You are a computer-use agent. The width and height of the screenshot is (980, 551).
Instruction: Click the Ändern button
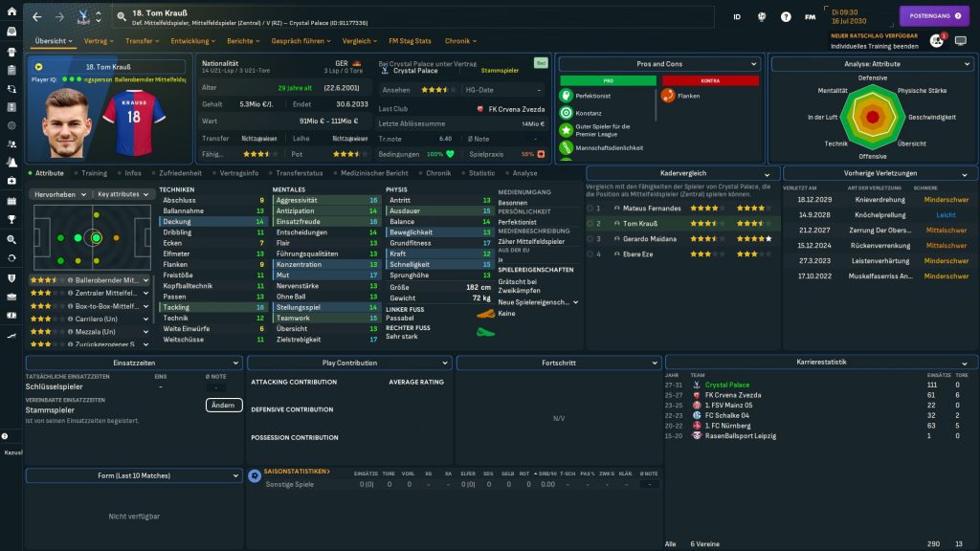pos(223,406)
